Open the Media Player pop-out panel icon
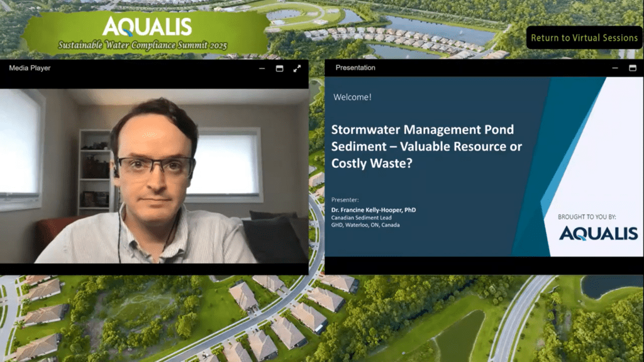Viewport: 644px width, 362px height. [x=279, y=69]
